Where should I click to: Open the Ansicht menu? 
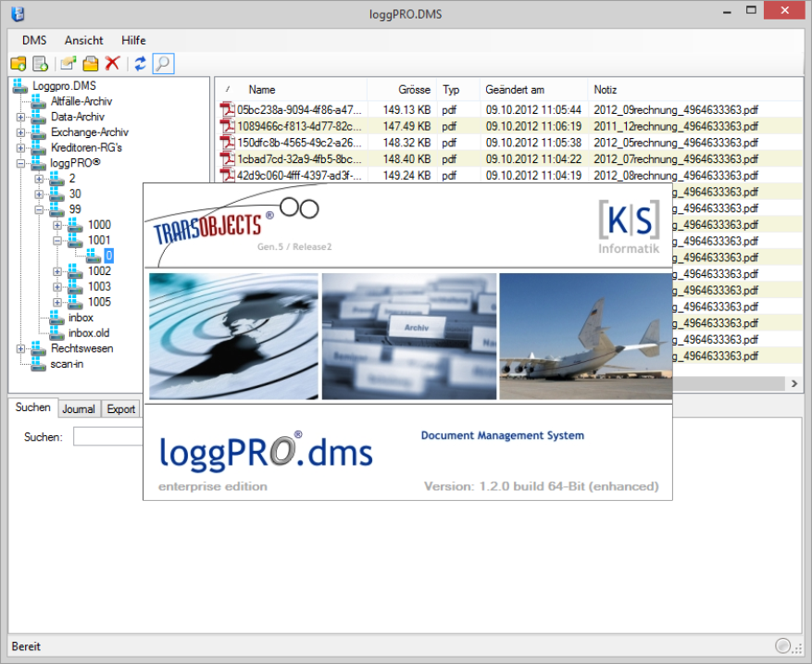point(84,41)
